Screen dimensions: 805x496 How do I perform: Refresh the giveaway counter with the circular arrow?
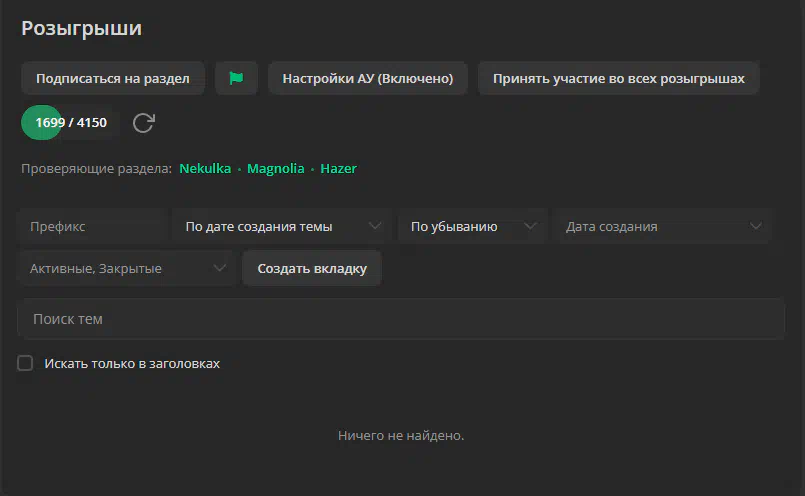144,123
